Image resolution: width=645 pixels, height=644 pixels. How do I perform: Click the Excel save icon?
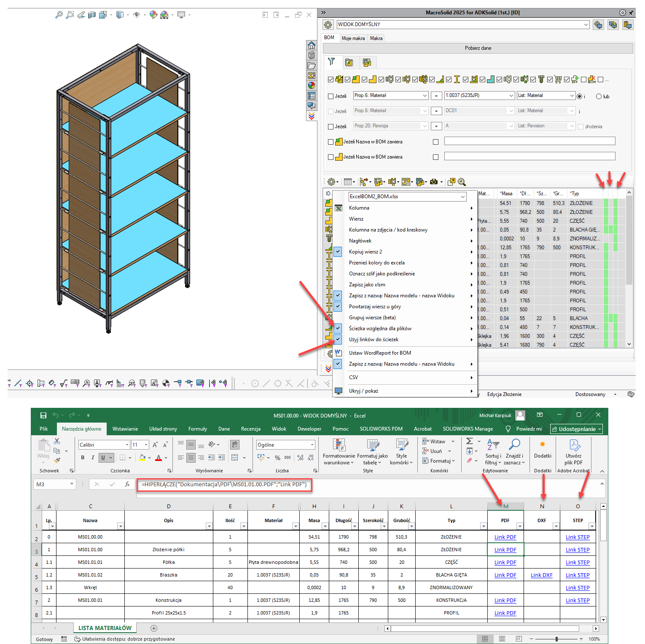pos(43,415)
